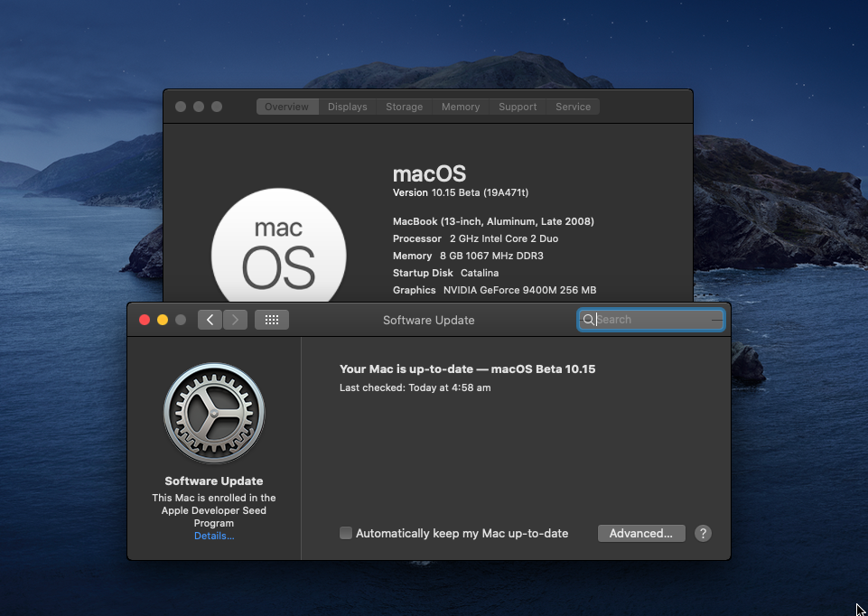Image resolution: width=868 pixels, height=616 pixels.
Task: Click the 'Your Mac is up-to-date' heading
Action: (467, 369)
